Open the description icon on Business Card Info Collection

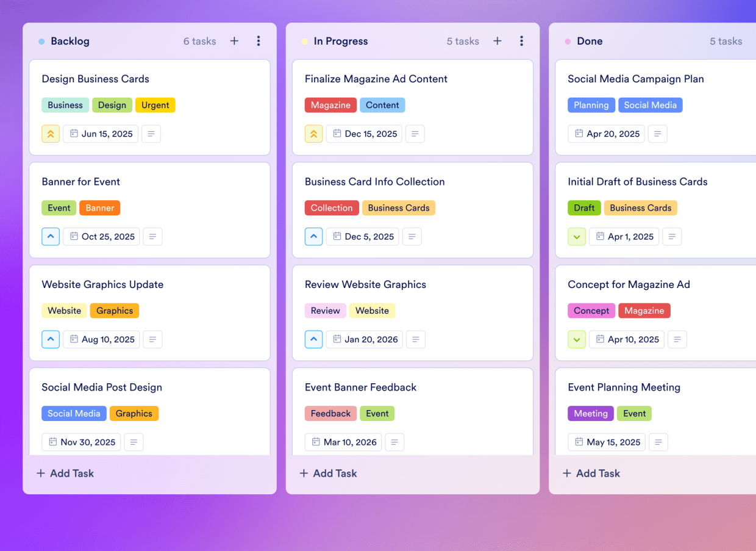pos(413,236)
